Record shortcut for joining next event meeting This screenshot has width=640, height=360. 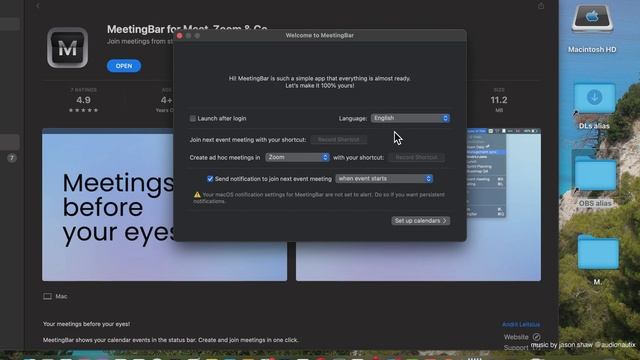pos(339,140)
